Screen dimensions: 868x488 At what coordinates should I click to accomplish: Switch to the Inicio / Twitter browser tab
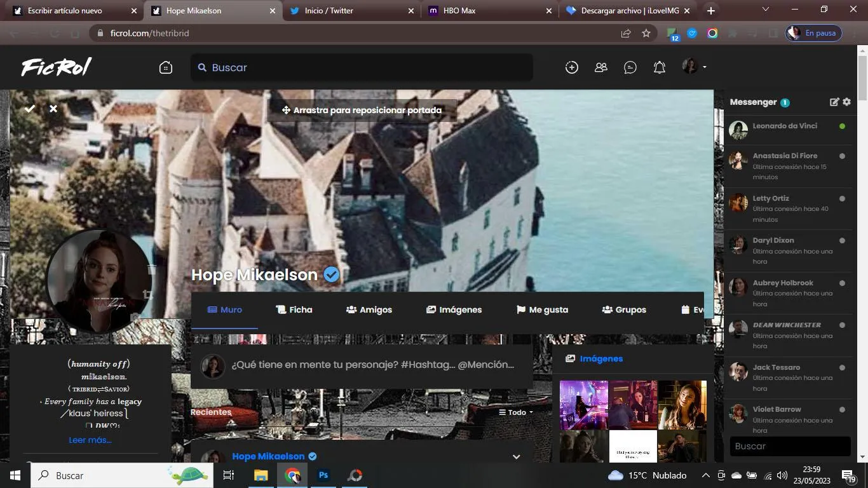[352, 11]
